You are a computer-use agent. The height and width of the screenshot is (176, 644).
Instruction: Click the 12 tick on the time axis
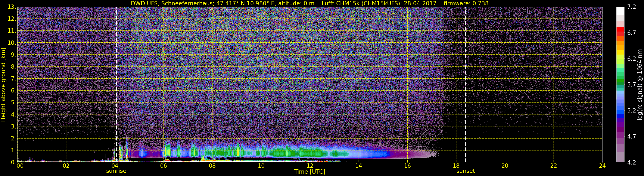pyautogui.click(x=310, y=166)
